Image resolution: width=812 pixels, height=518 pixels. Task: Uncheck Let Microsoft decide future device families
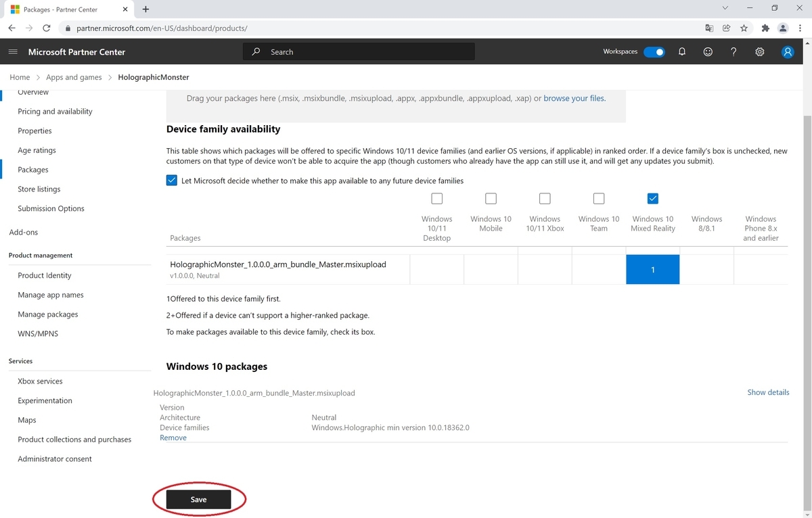tap(172, 181)
